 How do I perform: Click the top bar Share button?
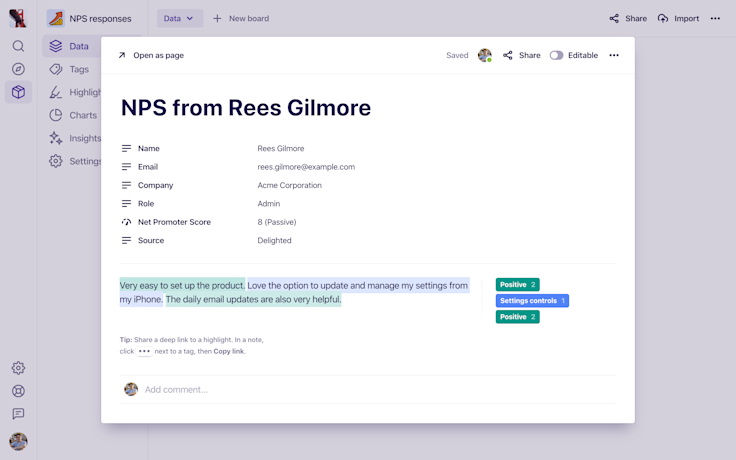[628, 18]
